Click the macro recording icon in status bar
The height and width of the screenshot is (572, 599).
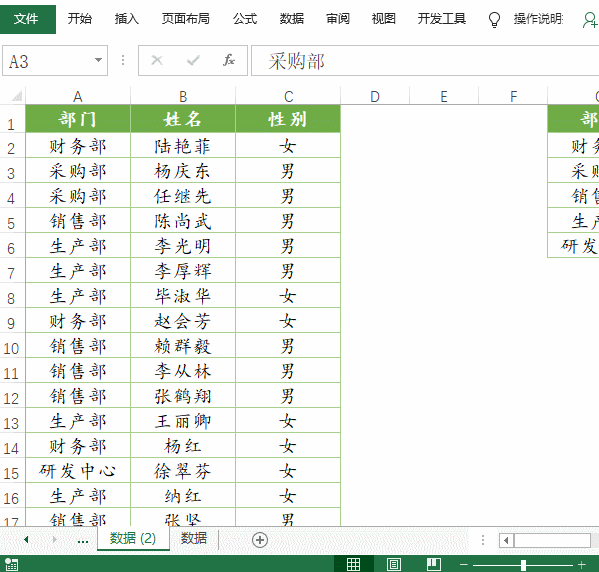coord(11,564)
